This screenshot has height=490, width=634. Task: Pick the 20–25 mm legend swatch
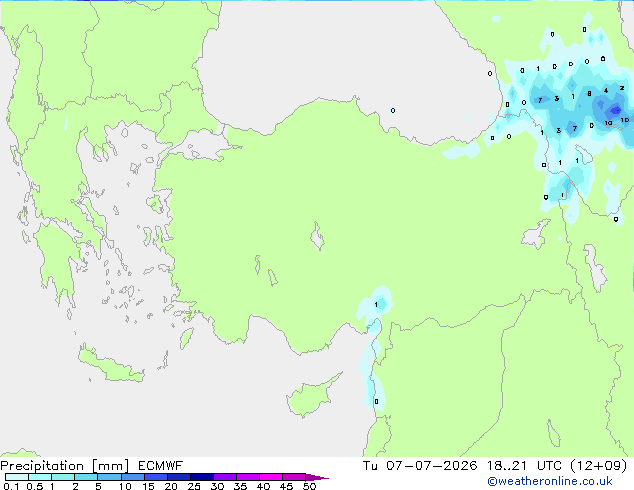click(x=178, y=477)
